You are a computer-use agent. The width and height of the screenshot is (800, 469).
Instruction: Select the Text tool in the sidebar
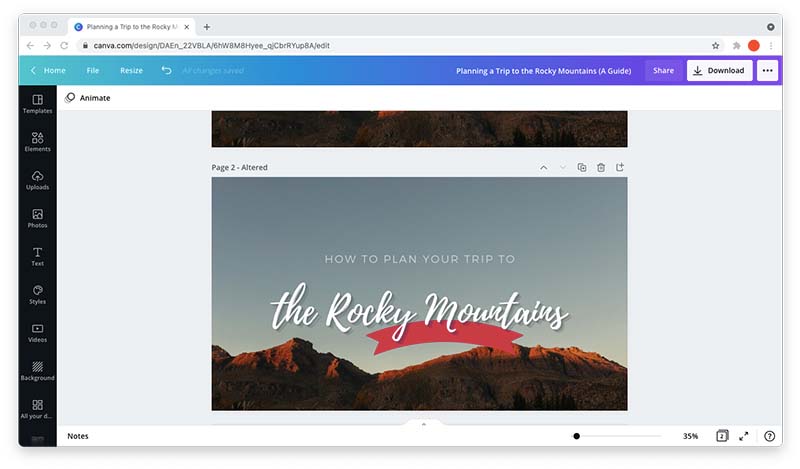click(x=37, y=257)
